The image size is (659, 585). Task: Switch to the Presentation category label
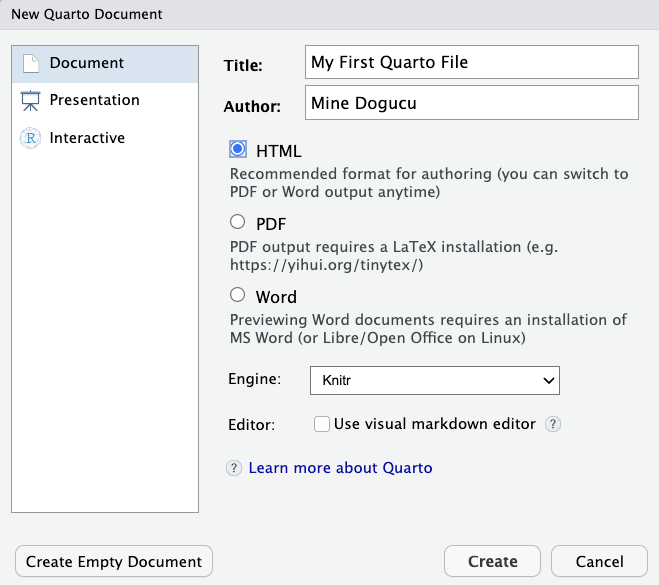95,100
